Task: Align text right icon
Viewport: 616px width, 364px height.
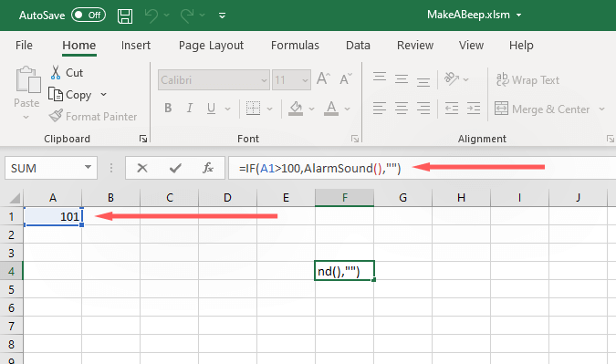Action: point(423,108)
